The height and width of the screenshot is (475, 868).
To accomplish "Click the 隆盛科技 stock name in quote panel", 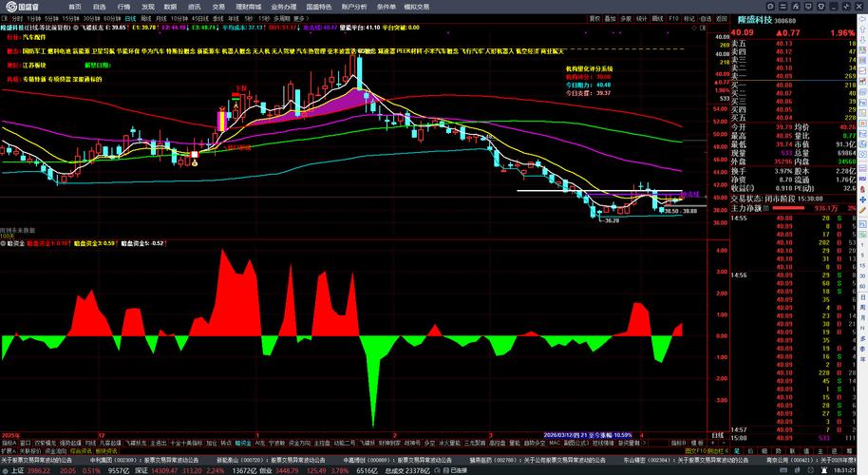I will (x=755, y=20).
